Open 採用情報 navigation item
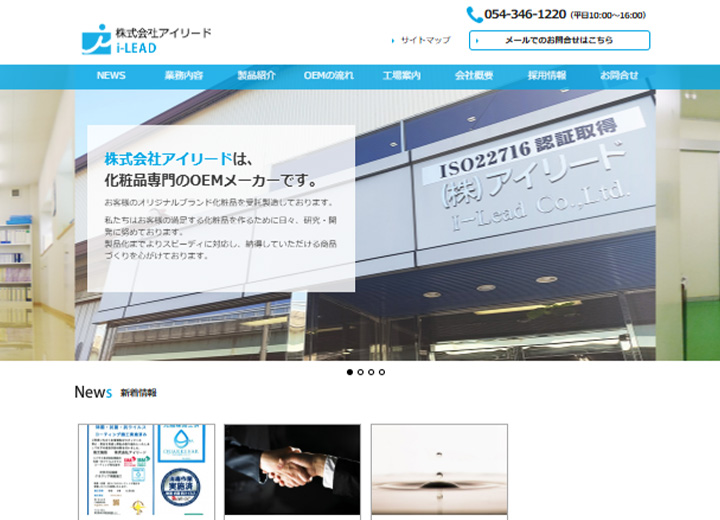720x520 pixels. (546, 76)
